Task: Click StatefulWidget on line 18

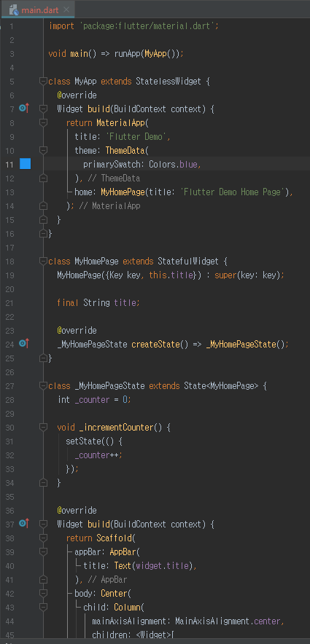Action: pyautogui.click(x=188, y=262)
